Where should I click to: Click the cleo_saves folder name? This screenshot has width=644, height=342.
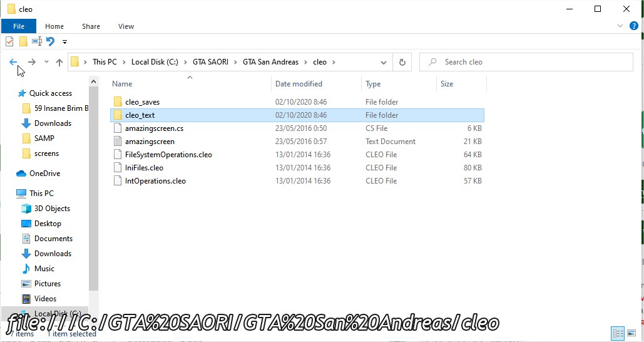coord(143,102)
